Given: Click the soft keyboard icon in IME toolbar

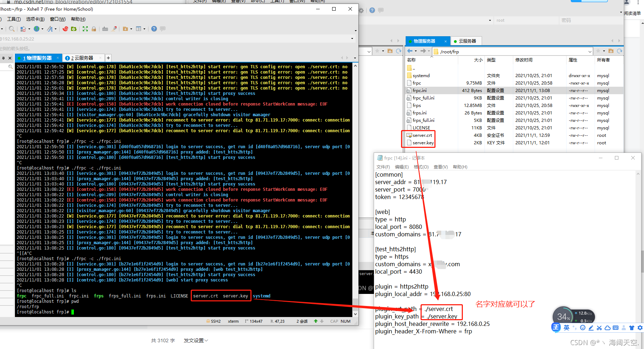Looking at the screenshot, I should pos(616,328).
